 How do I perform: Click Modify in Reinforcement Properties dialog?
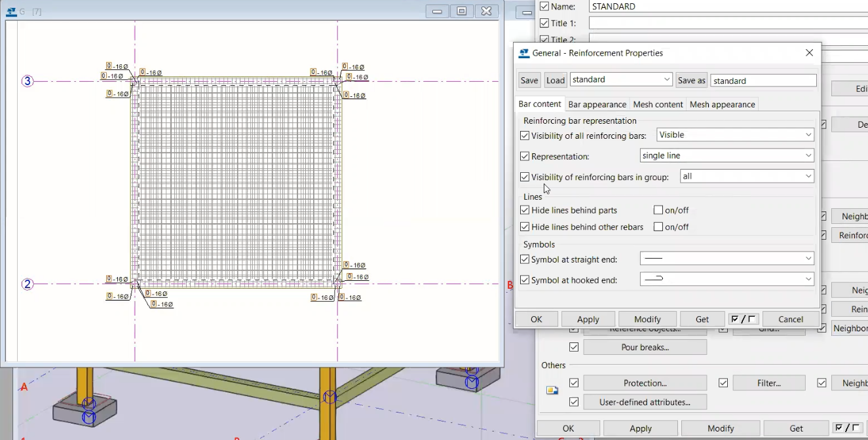pyautogui.click(x=647, y=319)
